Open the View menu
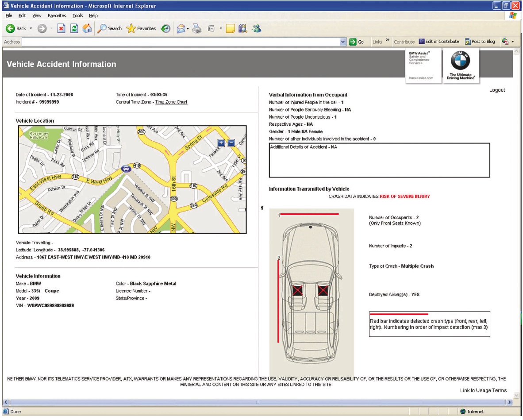The image size is (523, 420). pos(37,15)
